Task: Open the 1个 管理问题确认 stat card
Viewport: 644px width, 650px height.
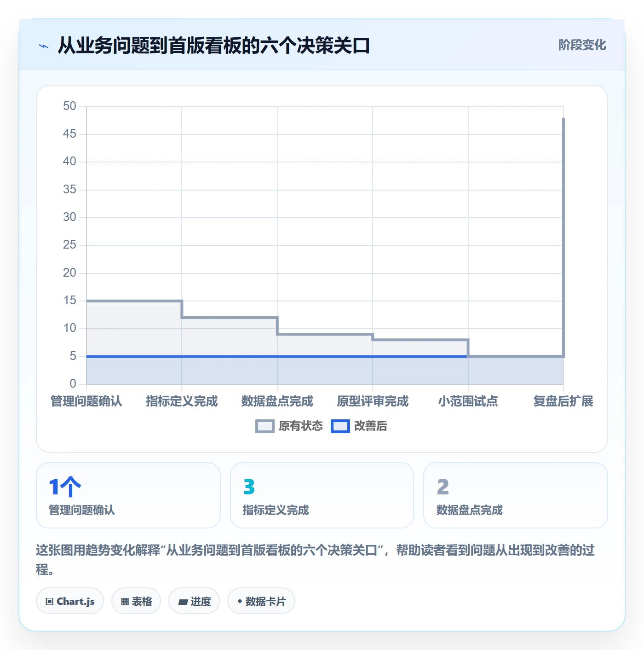Action: coord(128,495)
